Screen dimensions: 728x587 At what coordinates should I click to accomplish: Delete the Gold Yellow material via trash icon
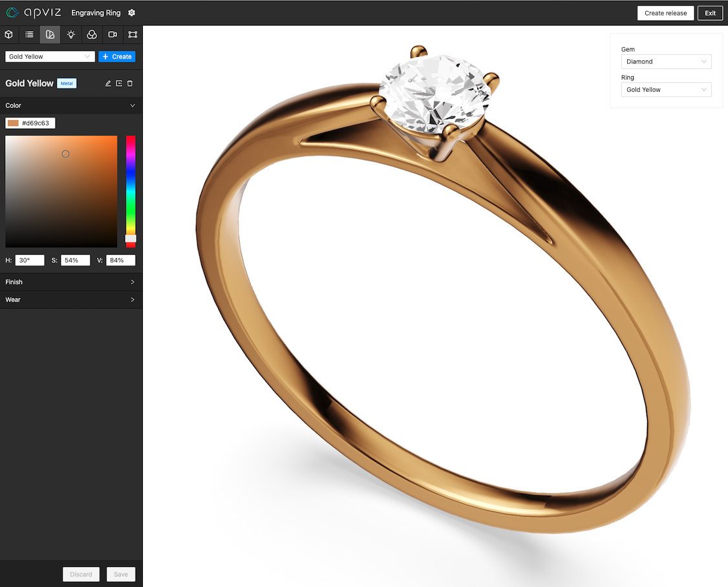pos(129,83)
